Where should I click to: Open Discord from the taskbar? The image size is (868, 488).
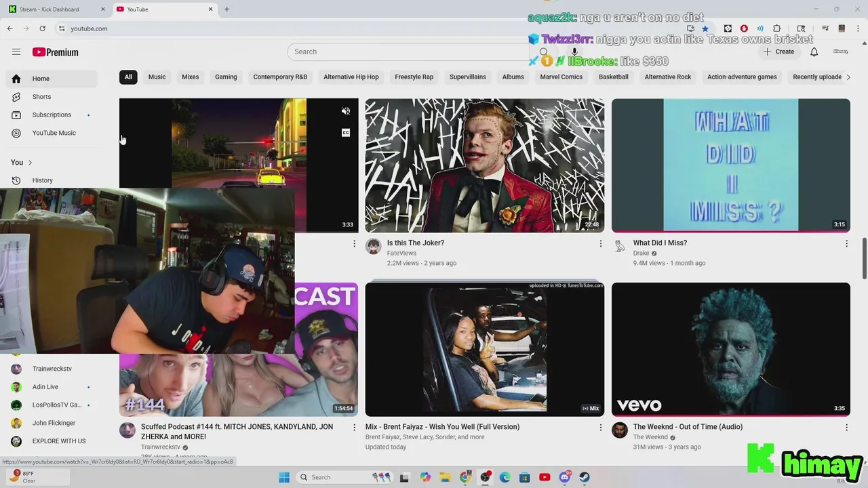(x=565, y=477)
